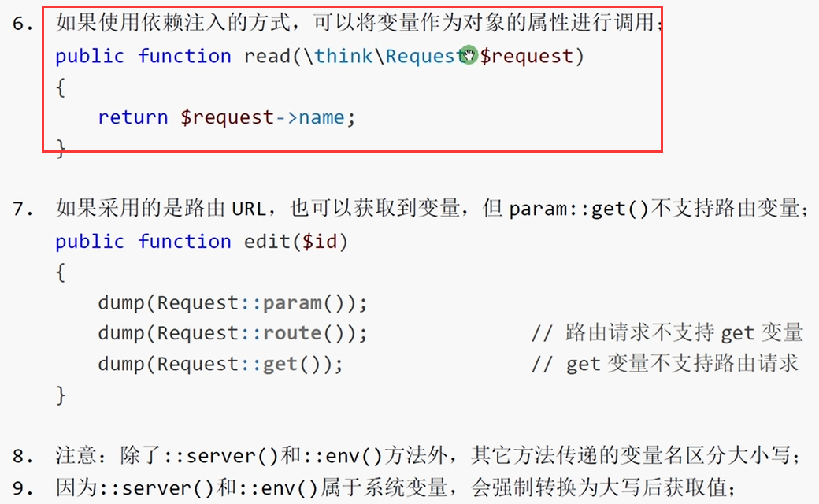Click the list number 8 marker
Image resolution: width=819 pixels, height=504 pixels.
[x=23, y=457]
